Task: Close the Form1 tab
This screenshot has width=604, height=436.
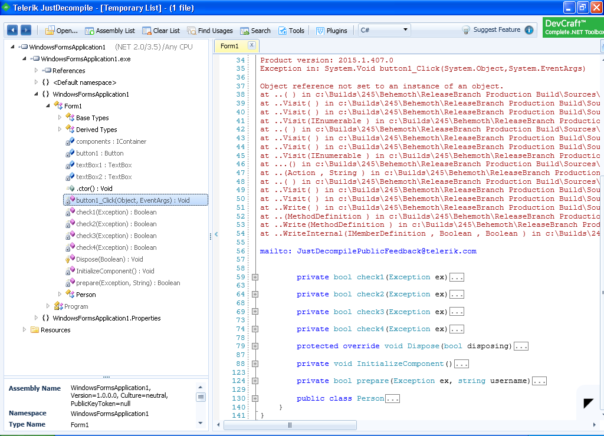Action: [252, 45]
